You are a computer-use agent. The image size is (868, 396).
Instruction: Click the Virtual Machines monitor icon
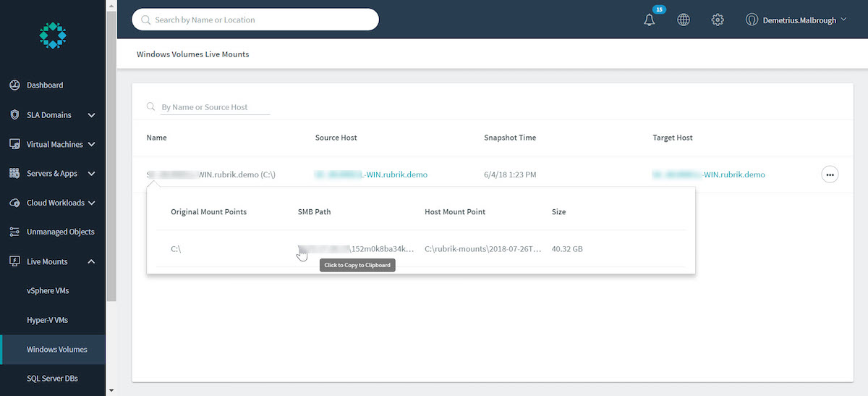pyautogui.click(x=14, y=144)
